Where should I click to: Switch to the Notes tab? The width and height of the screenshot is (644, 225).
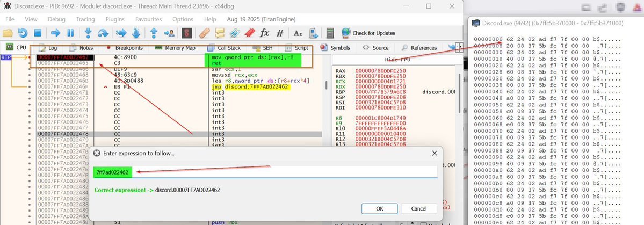[x=81, y=48]
